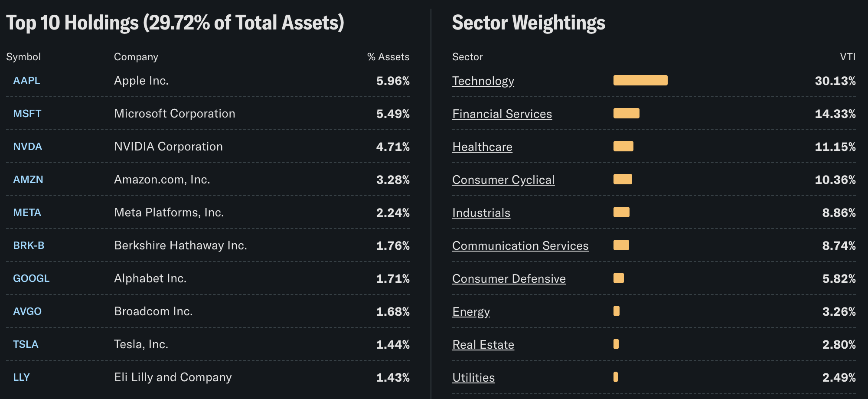
Task: Click the Energy sector link
Action: point(471,312)
